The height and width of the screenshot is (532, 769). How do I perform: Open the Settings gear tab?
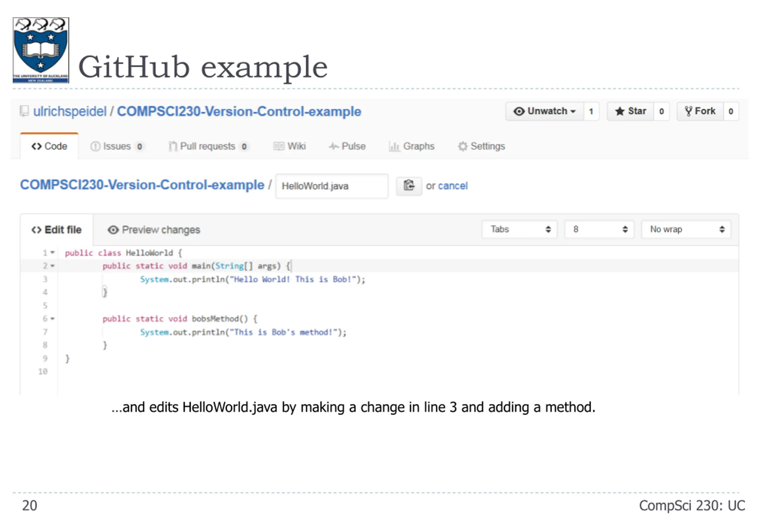[481, 146]
